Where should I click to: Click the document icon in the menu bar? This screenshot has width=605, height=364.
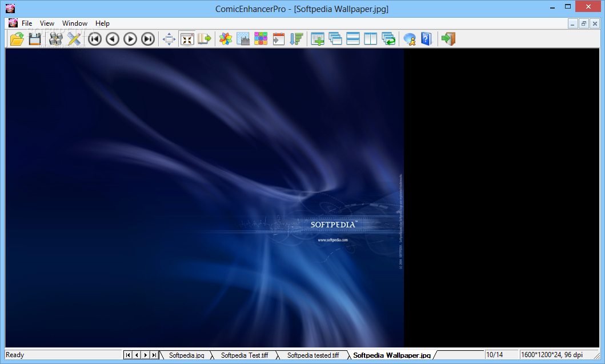point(13,23)
